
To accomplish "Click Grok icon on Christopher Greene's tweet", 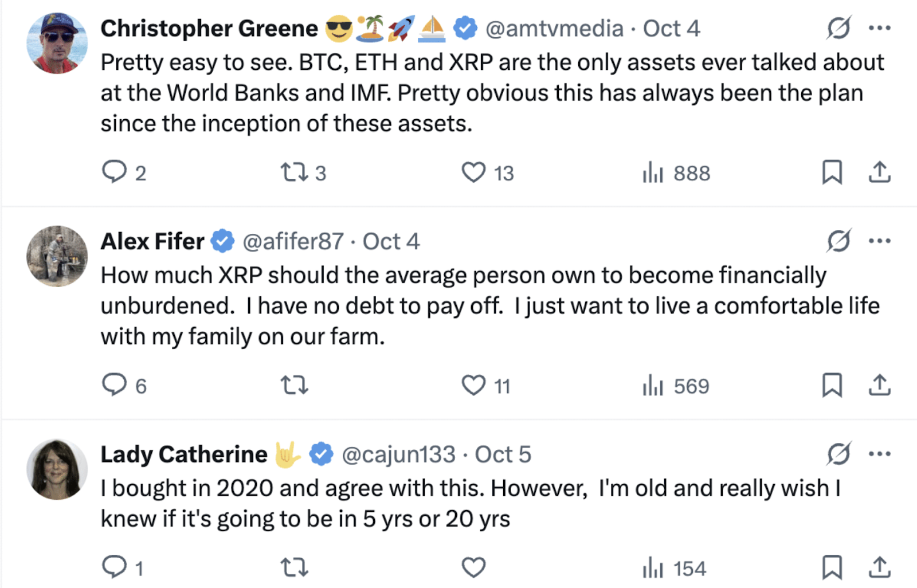I will coord(838,28).
